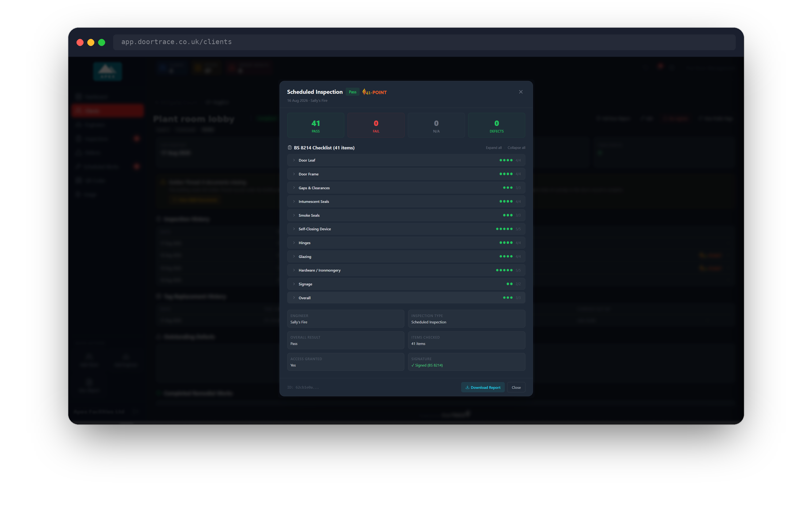Click the 5/5 green dots for Self-Closing Device
Screen dimensions: 812x522
[504, 229]
